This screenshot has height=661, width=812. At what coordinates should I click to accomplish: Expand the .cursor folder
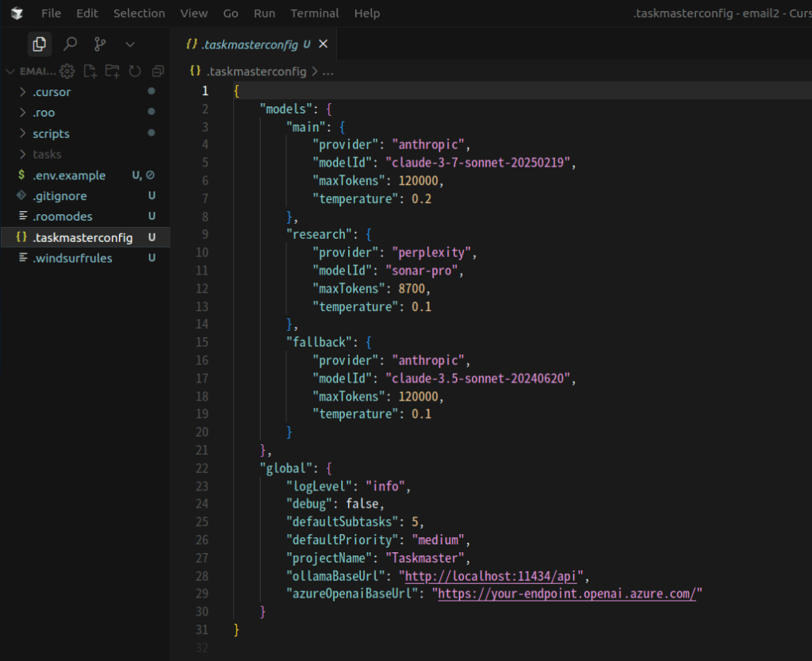86,92
